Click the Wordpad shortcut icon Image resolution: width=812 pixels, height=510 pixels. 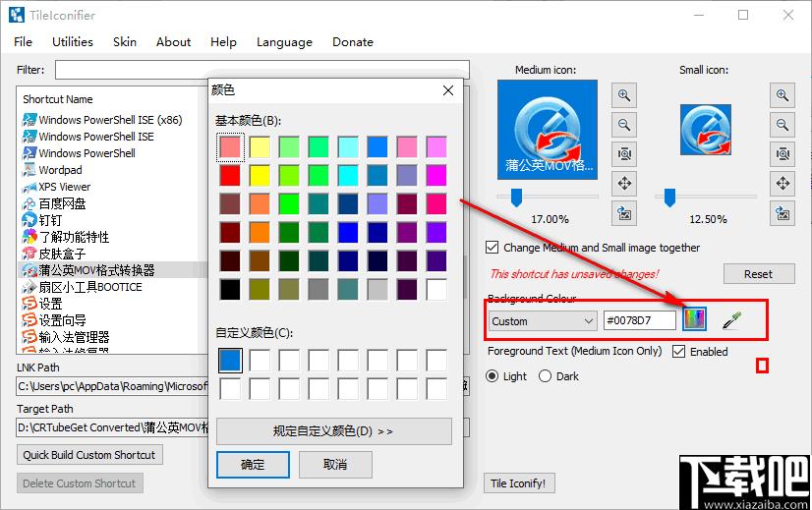29,170
